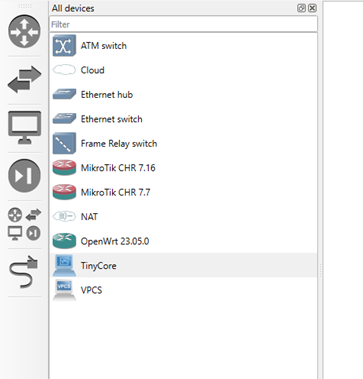Select the Ethernet switch device

coord(183,119)
